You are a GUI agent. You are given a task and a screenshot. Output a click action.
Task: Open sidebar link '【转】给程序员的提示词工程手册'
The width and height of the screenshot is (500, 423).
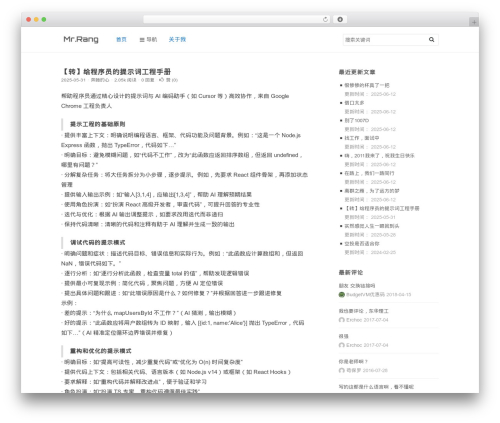382,209
